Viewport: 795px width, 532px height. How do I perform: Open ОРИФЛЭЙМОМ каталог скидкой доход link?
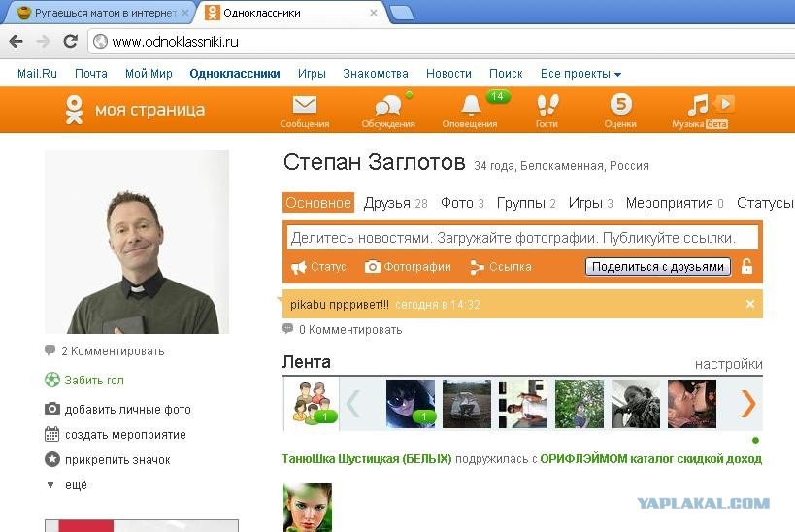click(x=651, y=459)
